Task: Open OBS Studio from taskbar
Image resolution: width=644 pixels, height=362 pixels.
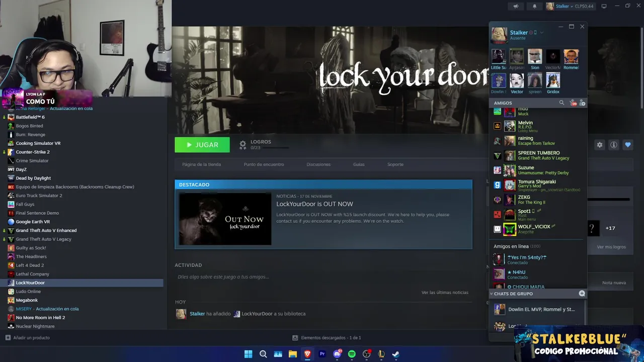Action: [x=367, y=354]
